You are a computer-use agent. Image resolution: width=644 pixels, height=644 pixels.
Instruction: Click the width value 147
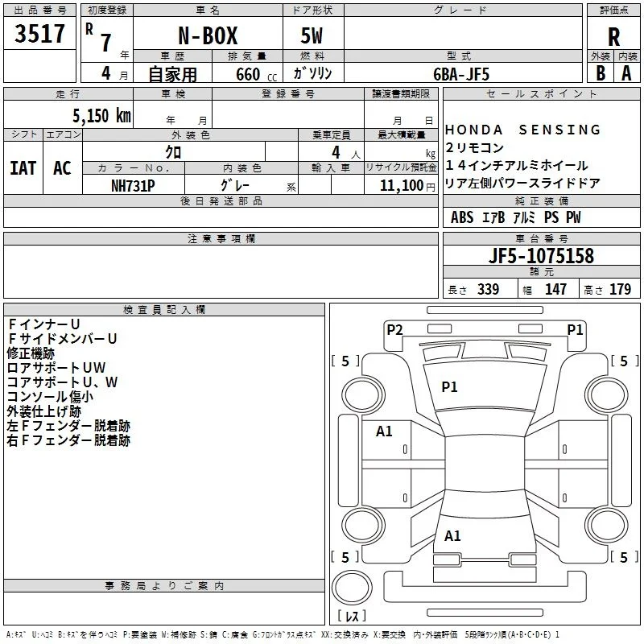pos(555,289)
